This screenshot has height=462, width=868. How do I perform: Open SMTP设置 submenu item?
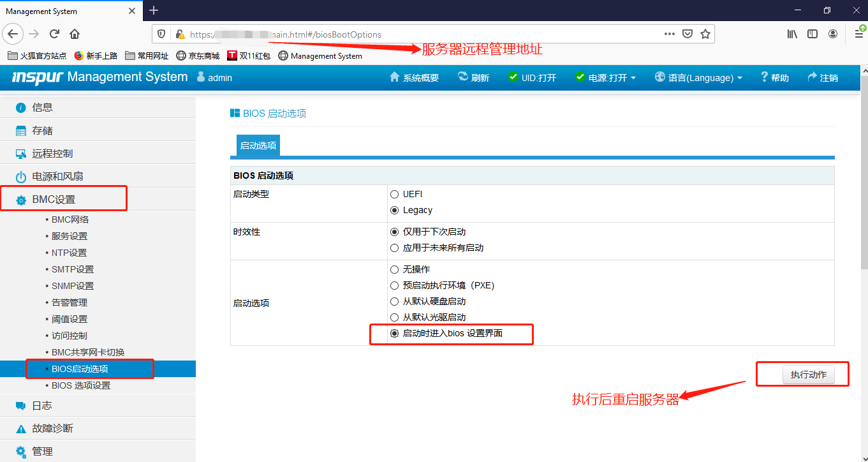point(73,269)
